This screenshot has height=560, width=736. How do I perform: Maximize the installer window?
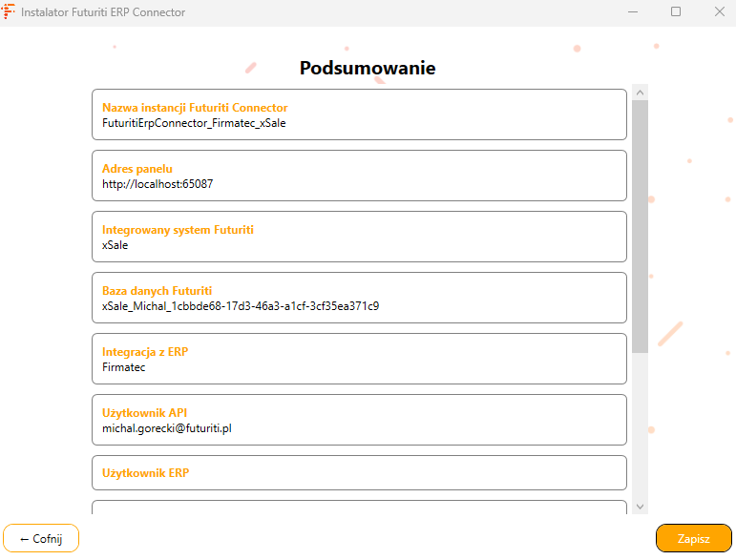pyautogui.click(x=676, y=12)
